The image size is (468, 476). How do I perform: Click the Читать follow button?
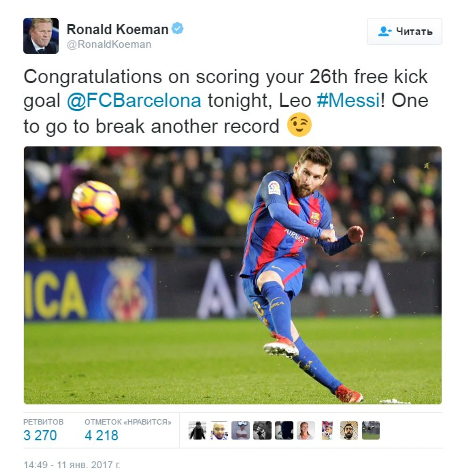click(x=404, y=31)
